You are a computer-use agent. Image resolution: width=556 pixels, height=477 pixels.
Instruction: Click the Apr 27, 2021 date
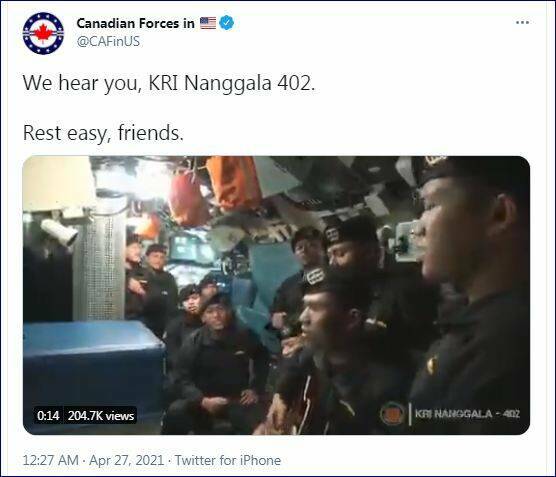127,460
